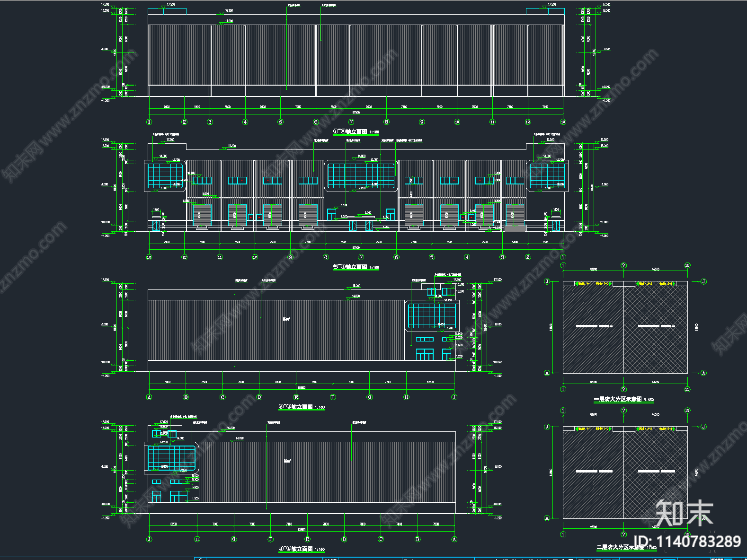The width and height of the screenshot is (747, 560).
Task: Click the central cyan curtain wall on ⑬~① elevation
Action: click(361, 175)
